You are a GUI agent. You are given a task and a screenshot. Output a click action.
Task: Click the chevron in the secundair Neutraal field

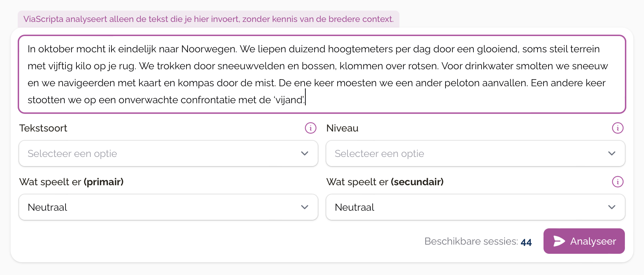click(x=611, y=207)
